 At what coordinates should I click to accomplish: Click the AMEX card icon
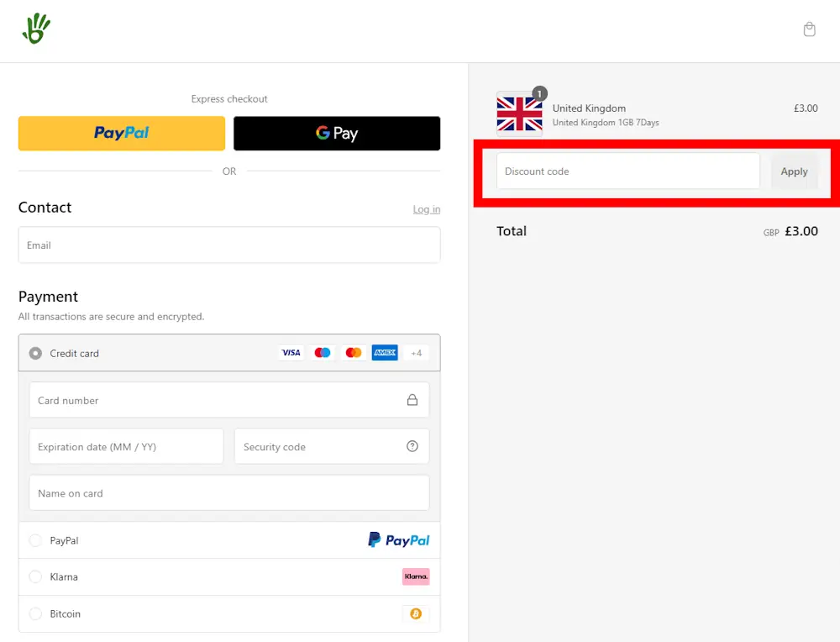384,352
